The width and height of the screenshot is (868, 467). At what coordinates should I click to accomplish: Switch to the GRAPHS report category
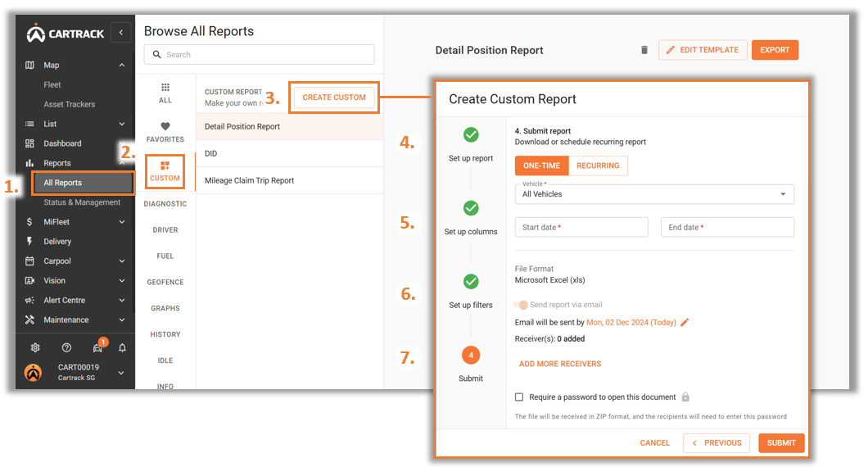coord(165,308)
